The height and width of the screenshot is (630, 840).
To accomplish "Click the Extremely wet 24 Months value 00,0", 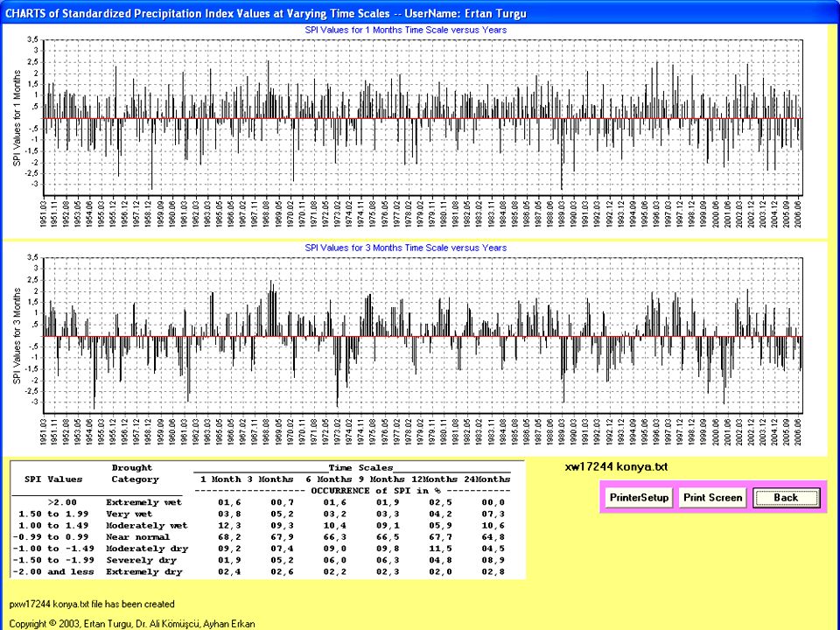I will (493, 502).
